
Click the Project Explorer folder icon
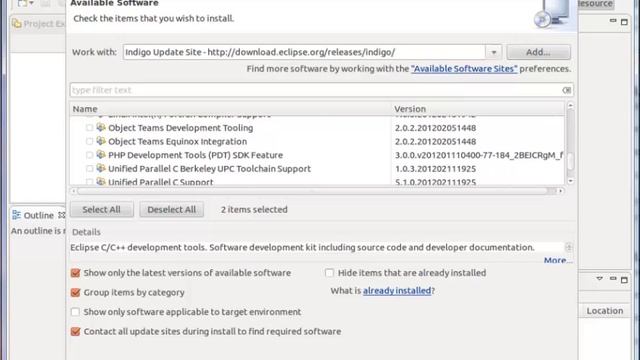pyautogui.click(x=17, y=24)
